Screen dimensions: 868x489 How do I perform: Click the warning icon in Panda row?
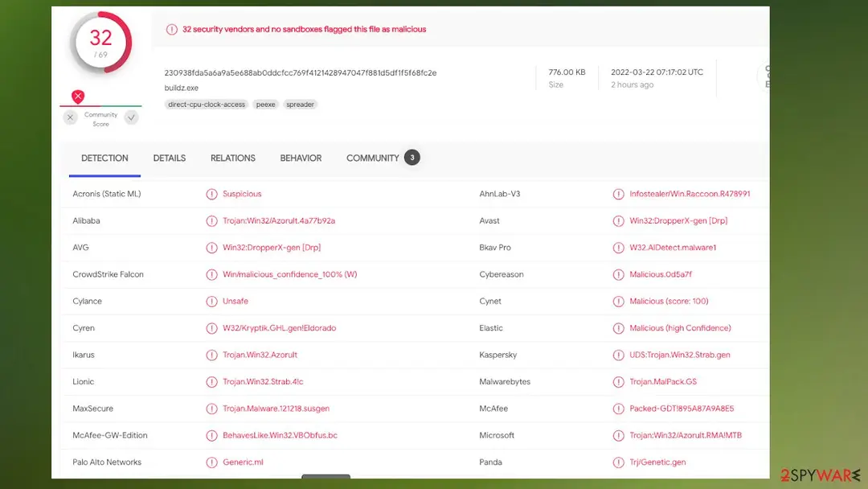coord(618,462)
